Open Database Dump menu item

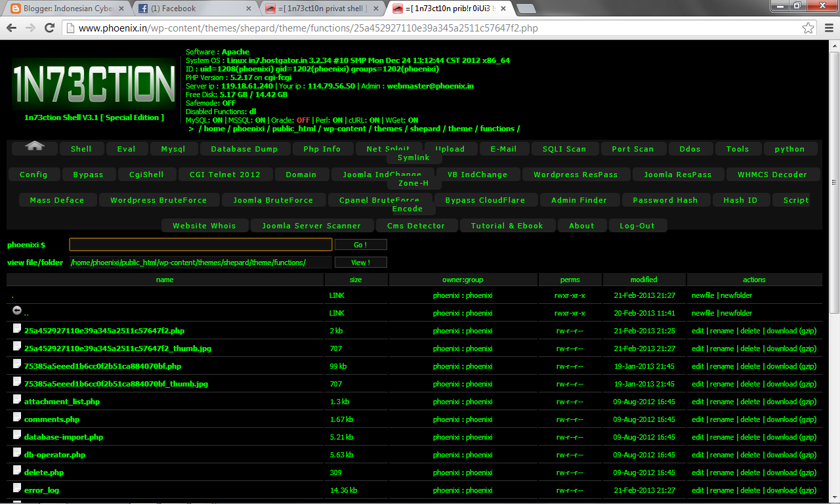pyautogui.click(x=244, y=149)
